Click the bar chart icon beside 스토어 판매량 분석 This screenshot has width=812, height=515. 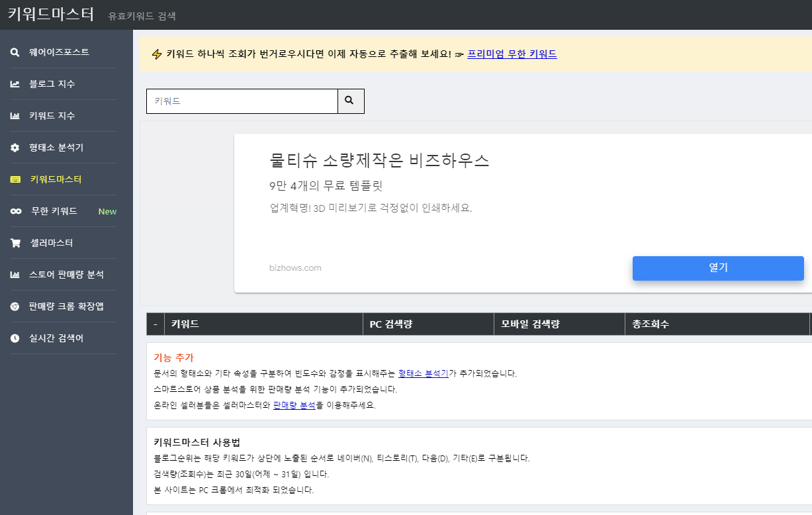click(15, 275)
